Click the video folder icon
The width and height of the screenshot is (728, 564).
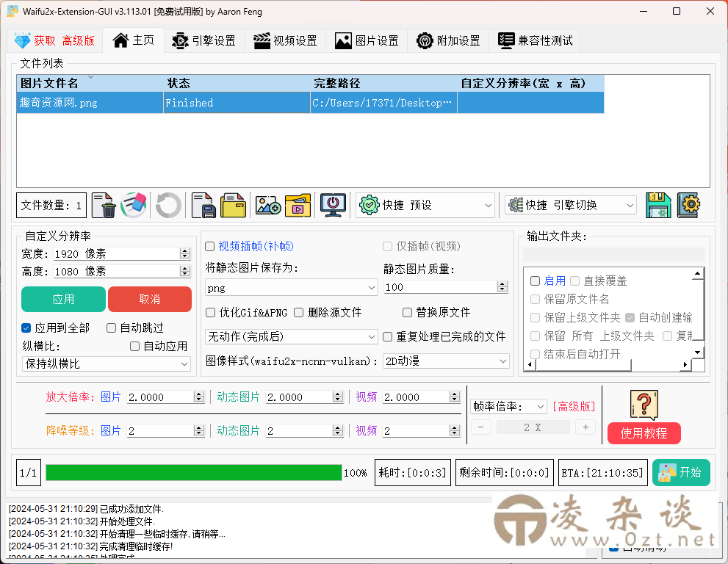click(298, 205)
